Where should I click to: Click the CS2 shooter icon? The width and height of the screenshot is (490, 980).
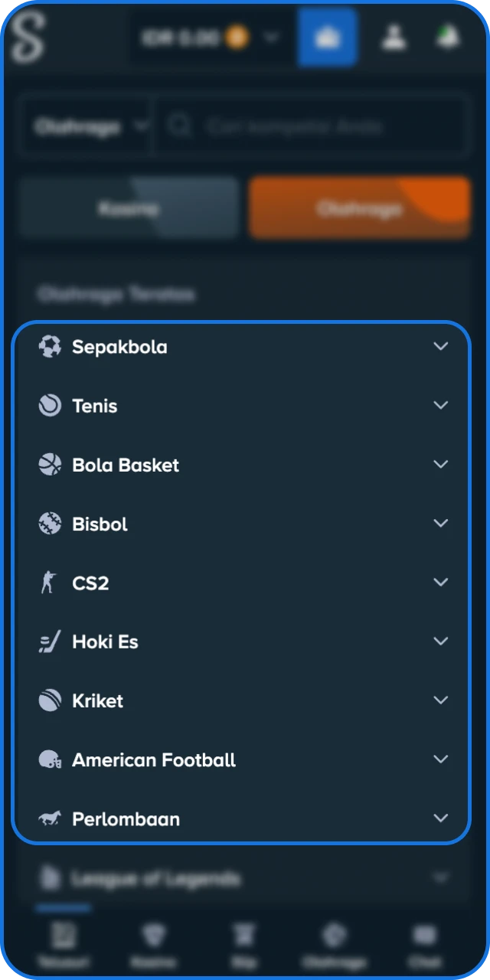(50, 582)
